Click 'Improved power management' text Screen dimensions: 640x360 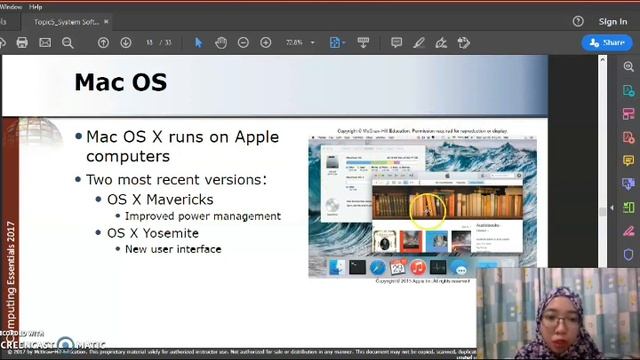pos(203,216)
